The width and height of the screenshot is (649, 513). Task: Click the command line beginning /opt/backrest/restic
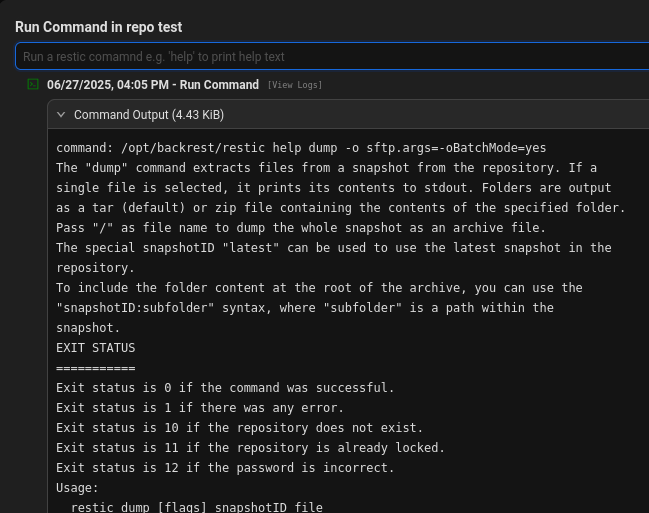(x=301, y=148)
